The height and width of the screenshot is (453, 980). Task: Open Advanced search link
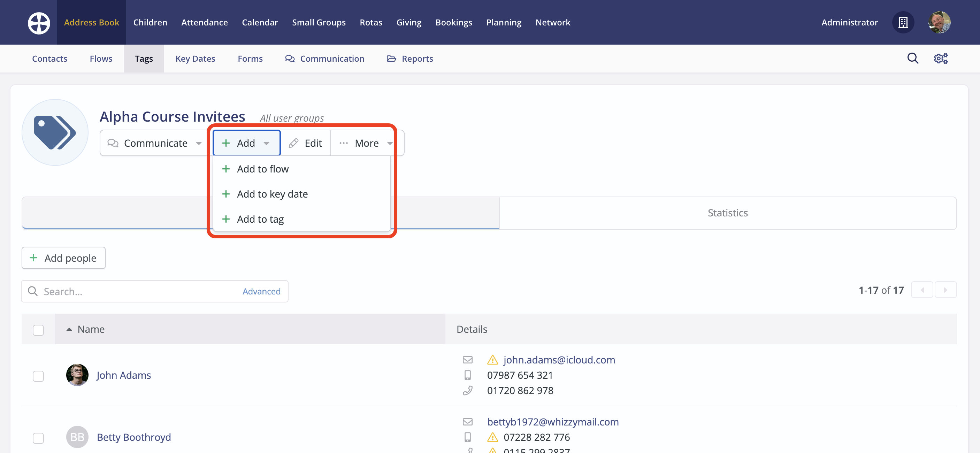click(x=261, y=291)
